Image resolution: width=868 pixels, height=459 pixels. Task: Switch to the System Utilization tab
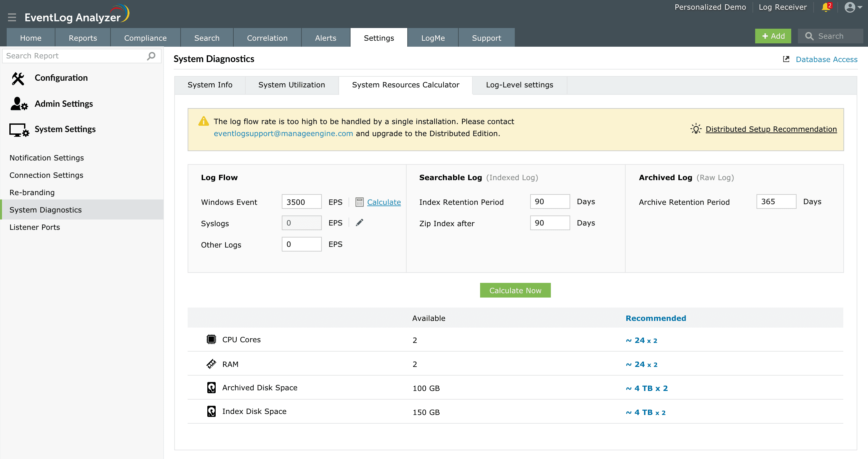pyautogui.click(x=291, y=85)
